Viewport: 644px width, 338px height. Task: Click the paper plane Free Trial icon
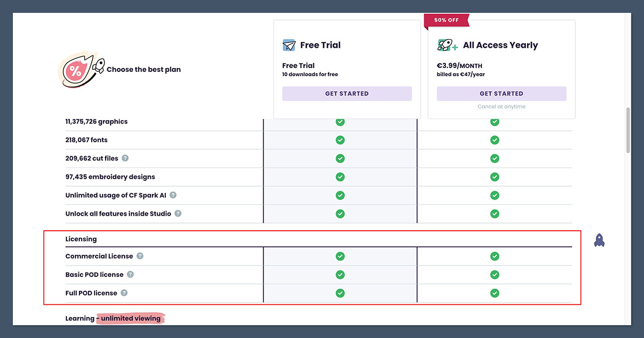[x=289, y=45]
